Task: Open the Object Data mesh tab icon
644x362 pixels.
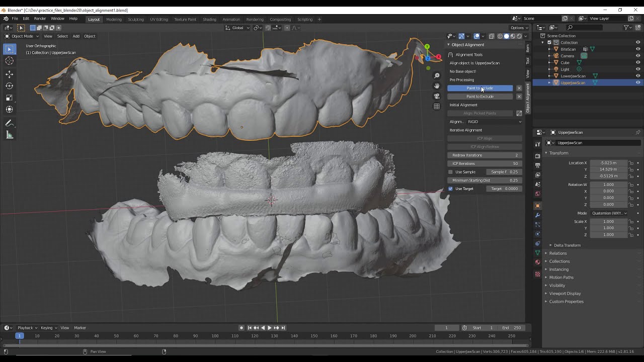Action: 537,253
